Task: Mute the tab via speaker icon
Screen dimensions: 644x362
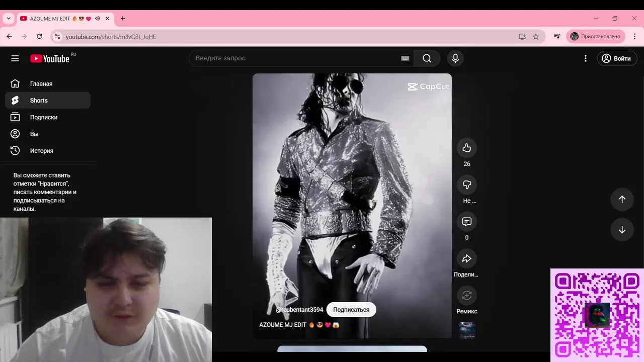Action: 97,19
